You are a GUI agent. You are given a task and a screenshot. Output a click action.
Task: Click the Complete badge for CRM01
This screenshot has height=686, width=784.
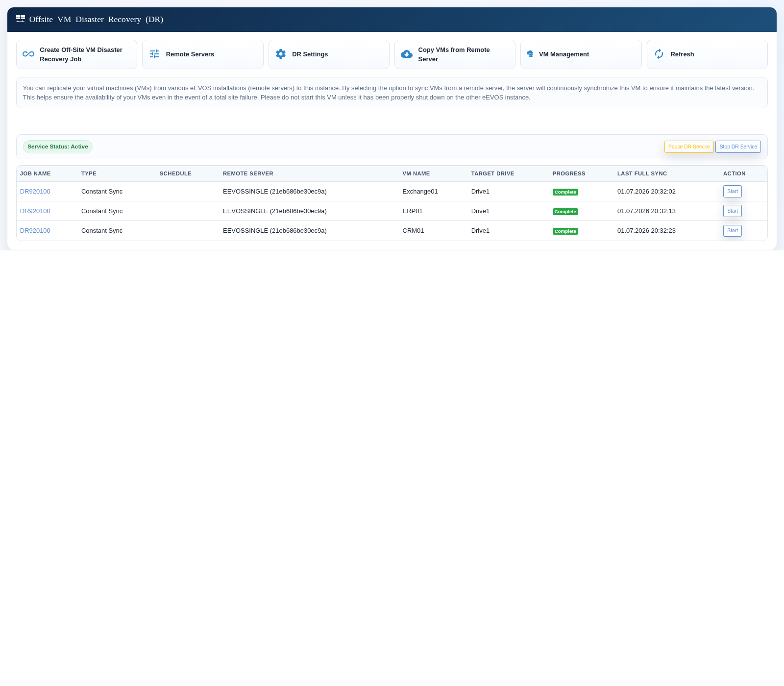pos(565,231)
